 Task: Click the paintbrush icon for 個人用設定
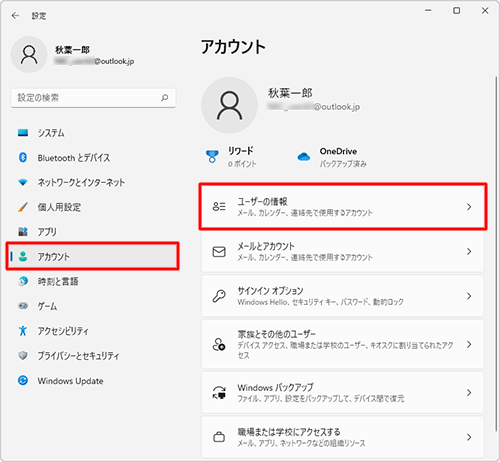click(23, 207)
